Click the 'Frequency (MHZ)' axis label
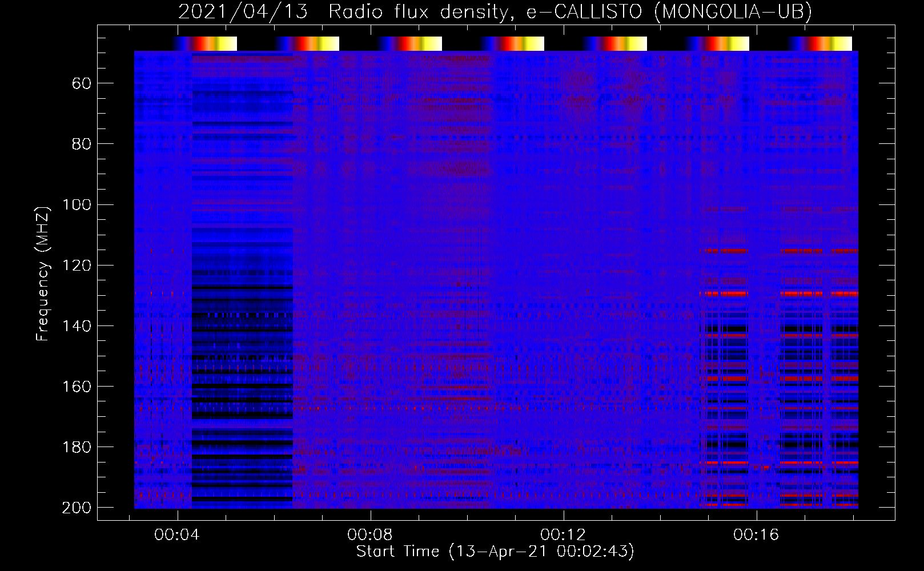The width and height of the screenshot is (924, 571). click(x=43, y=274)
